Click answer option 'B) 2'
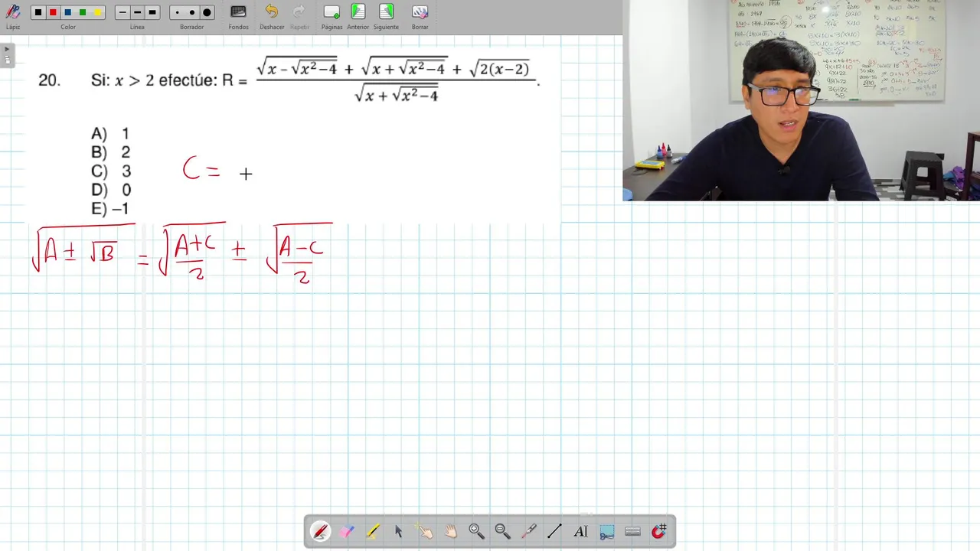 (110, 152)
